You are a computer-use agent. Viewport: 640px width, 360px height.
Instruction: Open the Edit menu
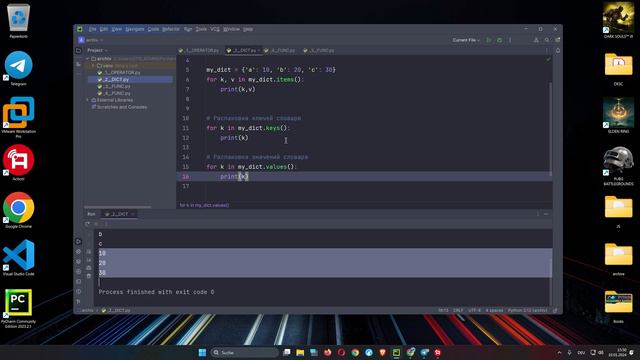(x=104, y=29)
